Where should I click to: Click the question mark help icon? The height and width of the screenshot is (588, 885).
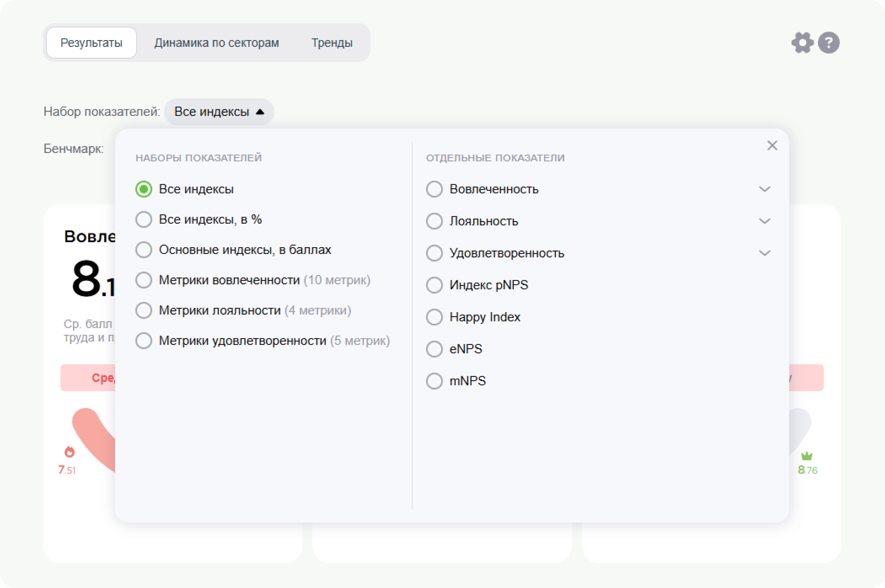pyautogui.click(x=828, y=43)
